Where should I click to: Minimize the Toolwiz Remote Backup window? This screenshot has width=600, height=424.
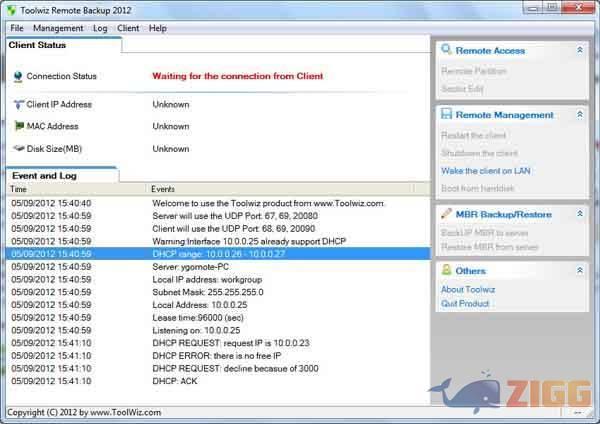click(533, 8)
